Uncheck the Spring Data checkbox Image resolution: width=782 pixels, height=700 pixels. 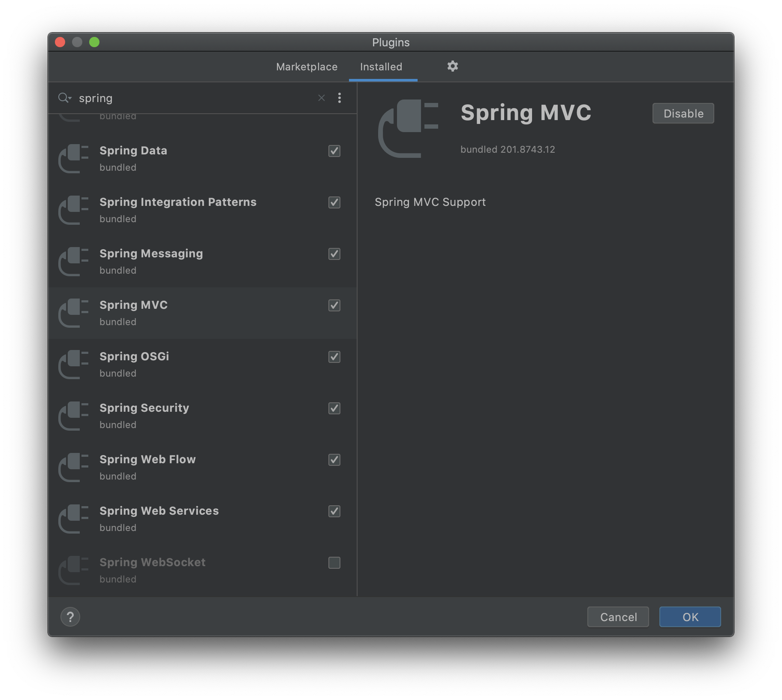(334, 151)
